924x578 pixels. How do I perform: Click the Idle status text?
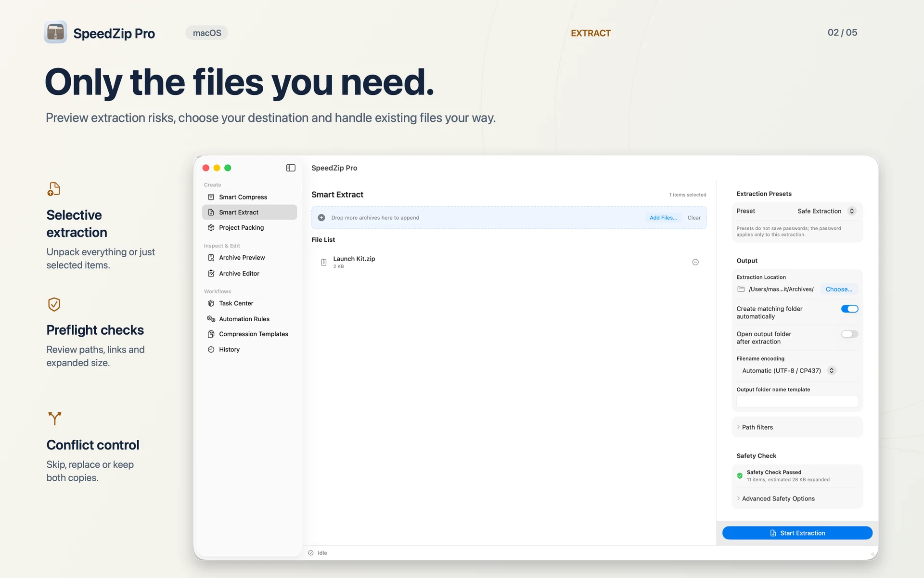322,553
